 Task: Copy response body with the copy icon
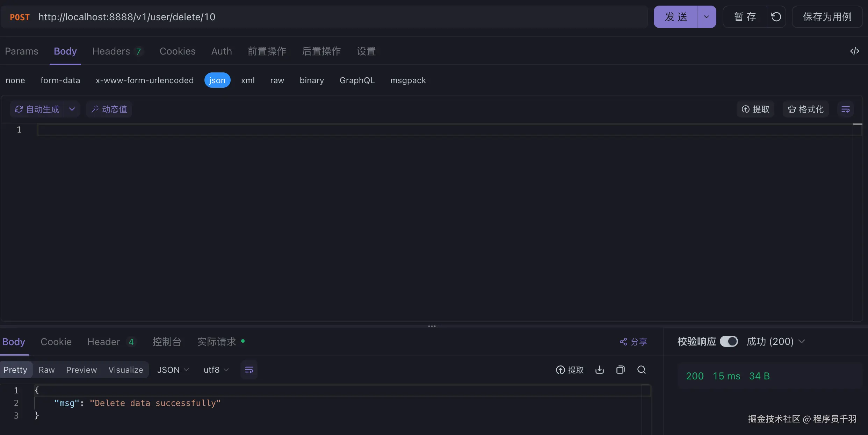tap(621, 370)
